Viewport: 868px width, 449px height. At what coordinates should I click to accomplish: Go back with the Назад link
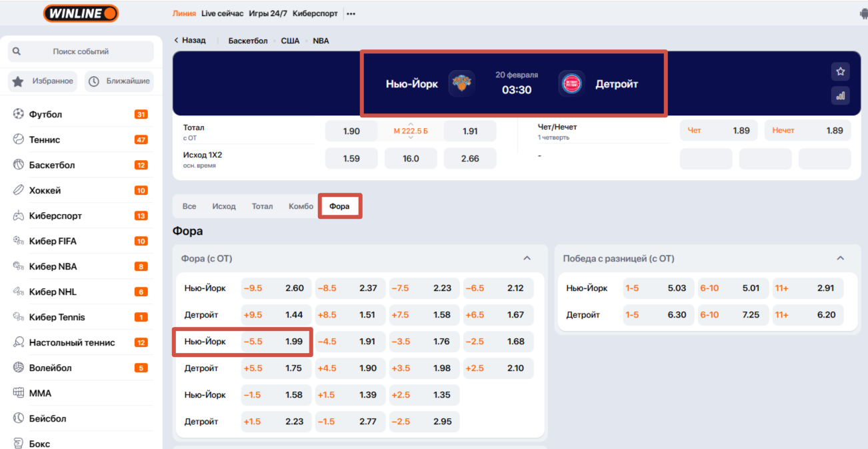[190, 40]
